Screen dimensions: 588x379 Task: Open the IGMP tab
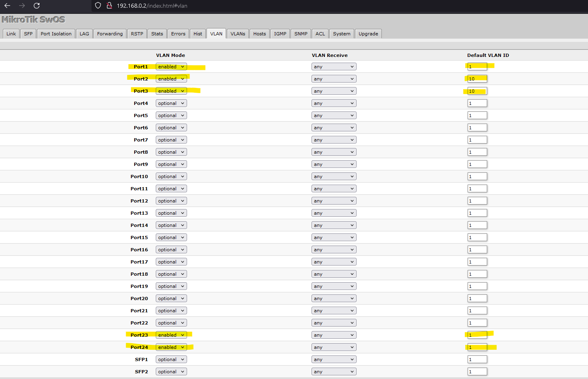click(280, 34)
